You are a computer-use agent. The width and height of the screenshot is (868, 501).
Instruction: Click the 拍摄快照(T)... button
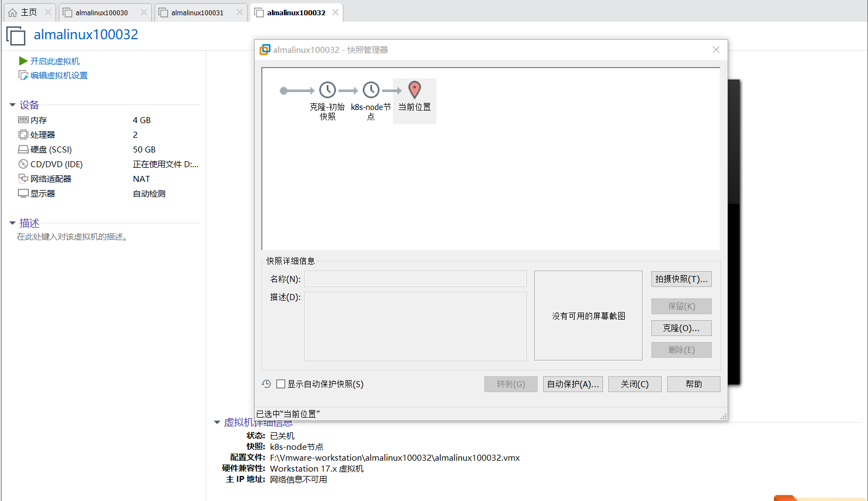pyautogui.click(x=681, y=279)
